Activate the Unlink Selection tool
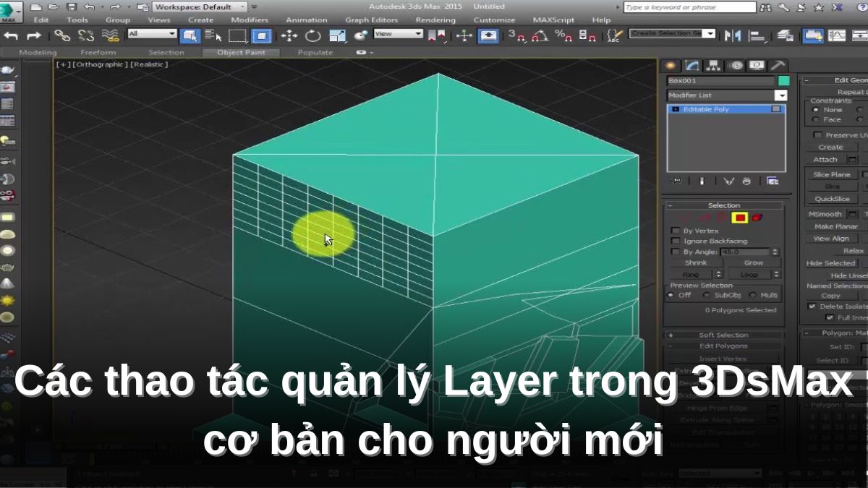The image size is (868, 488). (x=86, y=35)
